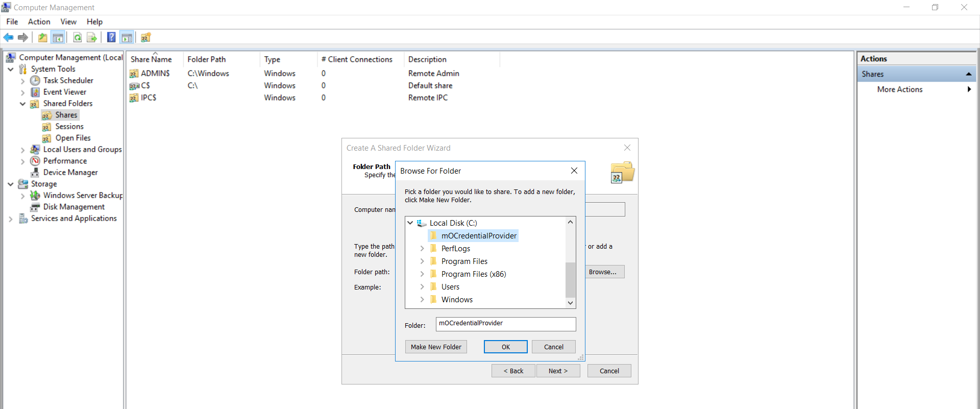980x409 pixels.
Task: Open the File menu
Action: coord(12,21)
